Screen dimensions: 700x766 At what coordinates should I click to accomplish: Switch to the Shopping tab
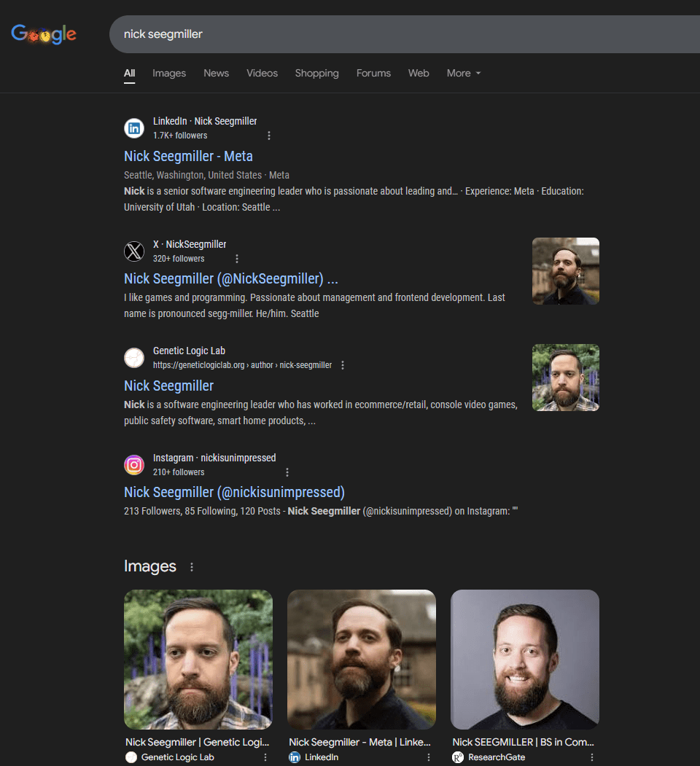click(x=316, y=74)
